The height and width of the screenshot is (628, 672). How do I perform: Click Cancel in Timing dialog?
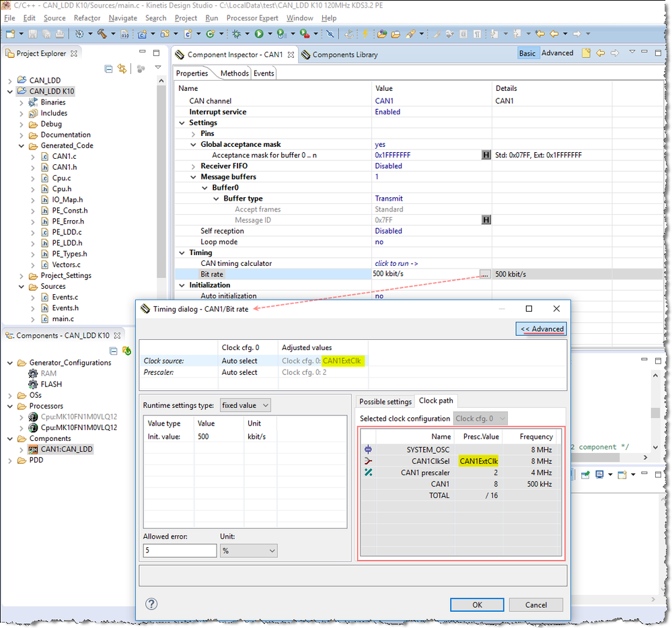[535, 605]
